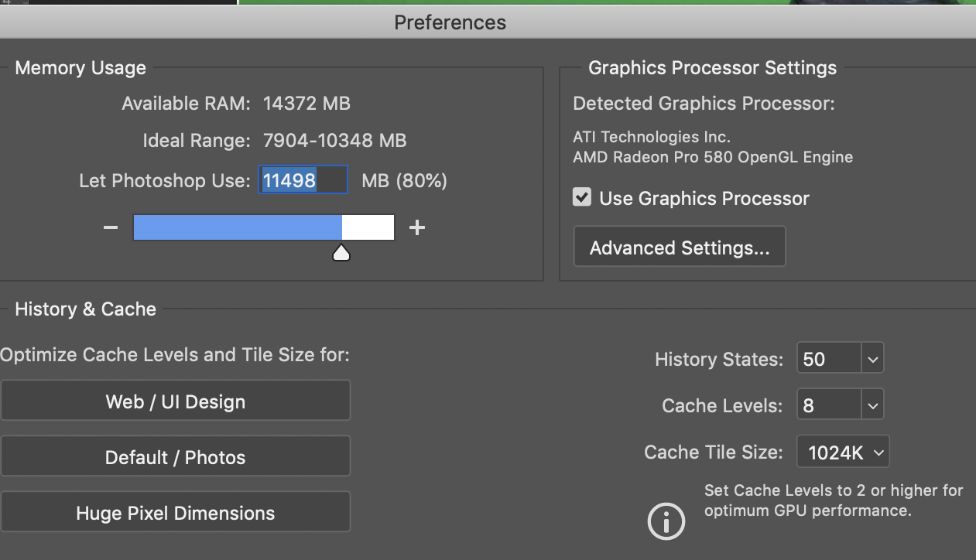
Task: Open Advanced Settings for graphics processor
Action: 679,248
